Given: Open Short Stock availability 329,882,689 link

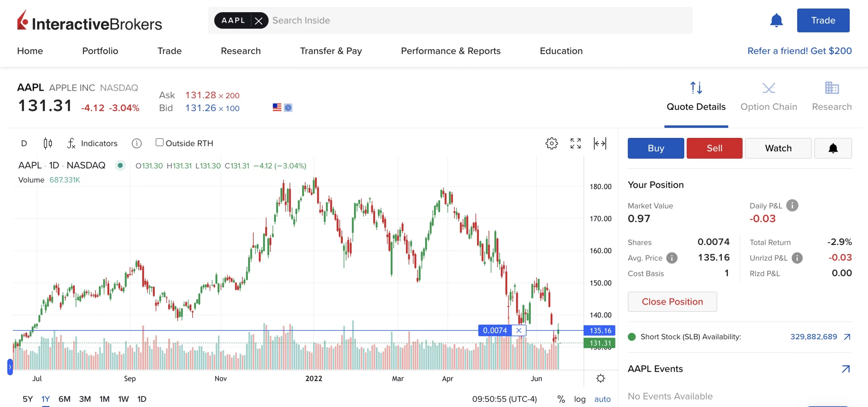Looking at the screenshot, I should [814, 337].
